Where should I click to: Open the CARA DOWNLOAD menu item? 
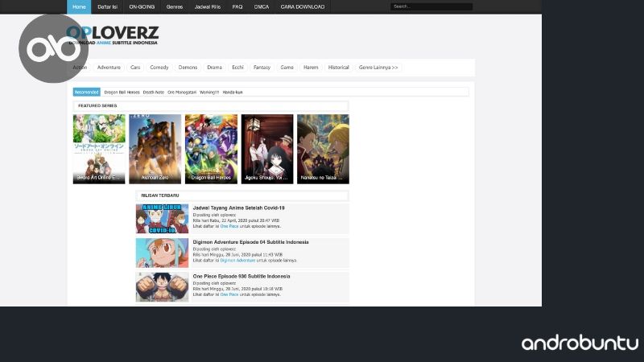point(303,6)
